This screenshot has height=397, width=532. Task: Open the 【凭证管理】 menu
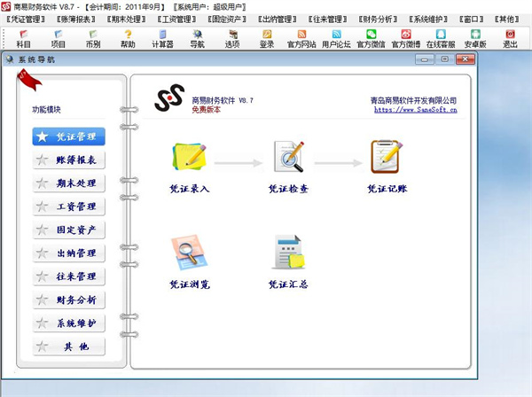[26, 19]
